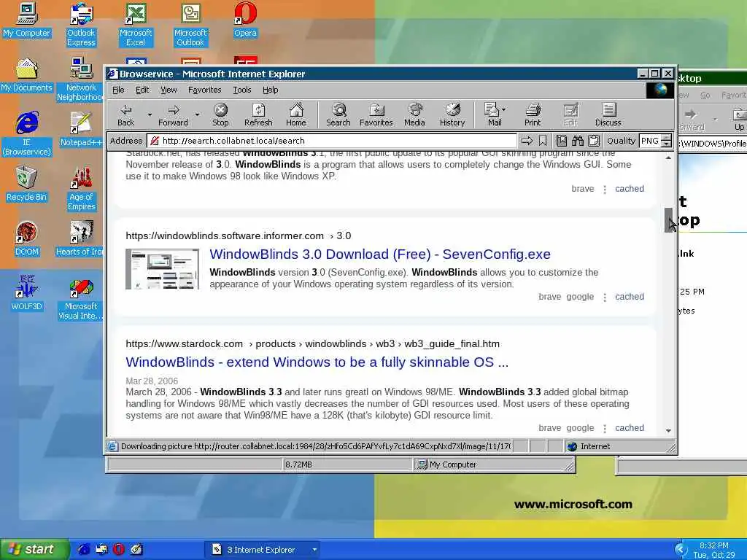This screenshot has height=560, width=747.
Task: Click brave link in informer.com result
Action: 549,297
